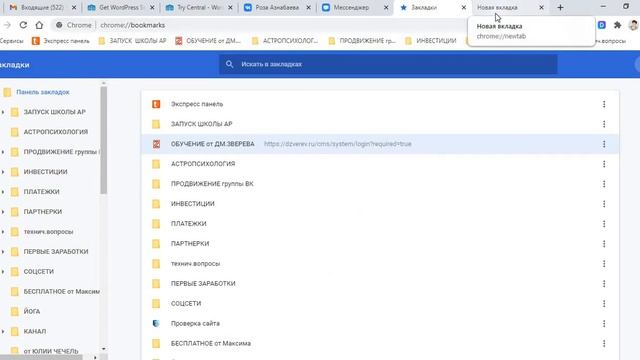Screen dimensions: 640x360
Task: Expand технич.вопросы folder in sidebar tree
Action: (x=3, y=232)
